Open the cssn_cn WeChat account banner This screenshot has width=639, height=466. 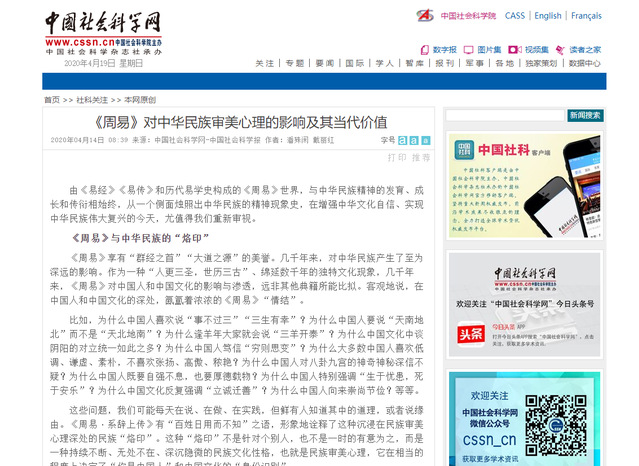(x=524, y=420)
